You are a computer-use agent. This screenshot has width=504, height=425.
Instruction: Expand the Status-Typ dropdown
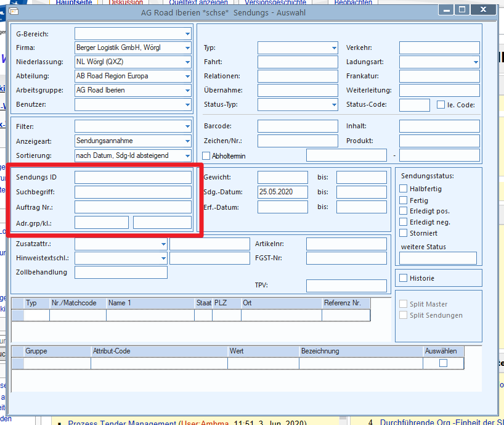coord(334,105)
